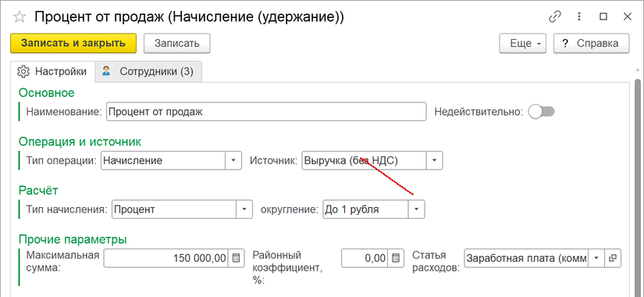Screen dimensions: 644x297
Task: Expand the Статья расходов dropdown arrow
Action: [596, 259]
